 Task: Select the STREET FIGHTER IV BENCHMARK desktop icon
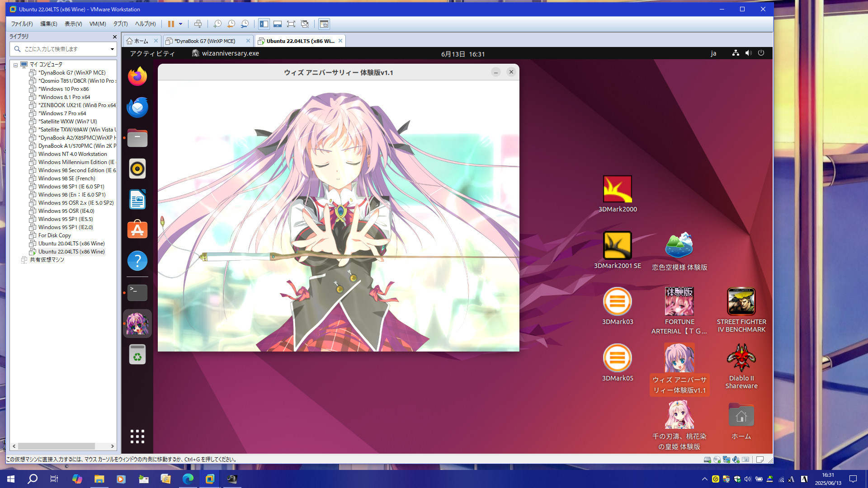point(741,310)
